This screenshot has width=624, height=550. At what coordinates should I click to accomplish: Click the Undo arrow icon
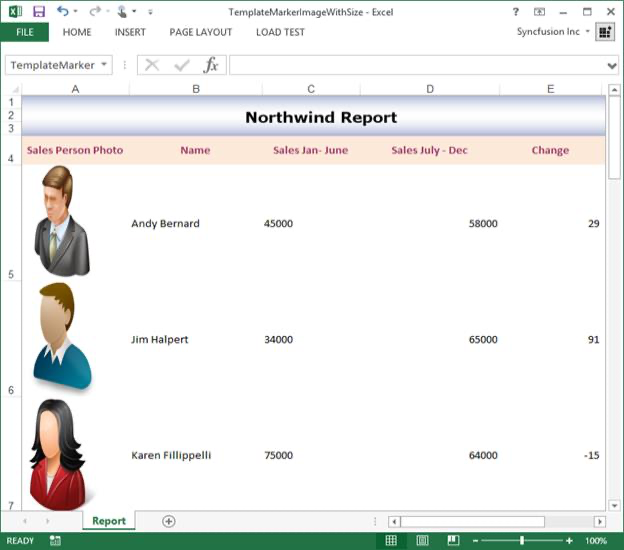click(63, 12)
